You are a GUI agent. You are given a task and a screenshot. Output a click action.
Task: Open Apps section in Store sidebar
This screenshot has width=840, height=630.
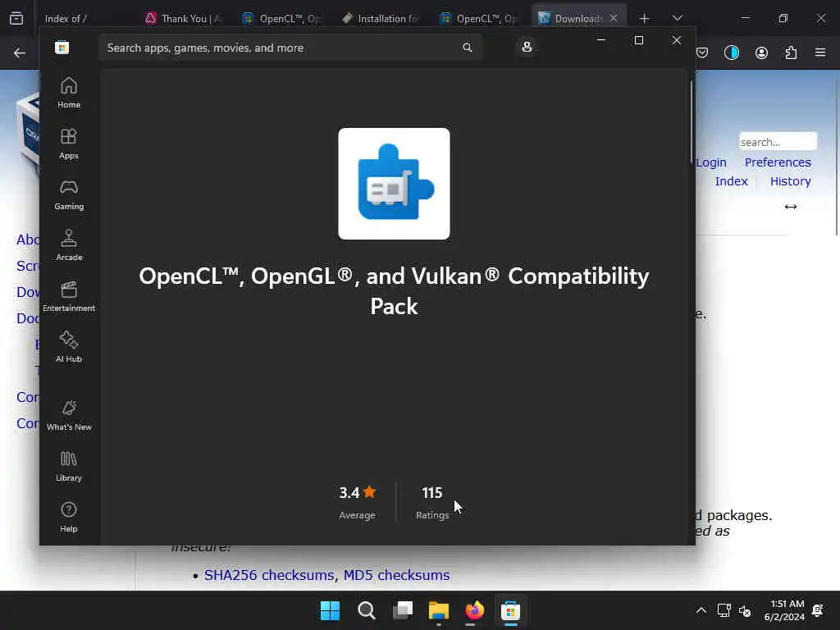[69, 144]
